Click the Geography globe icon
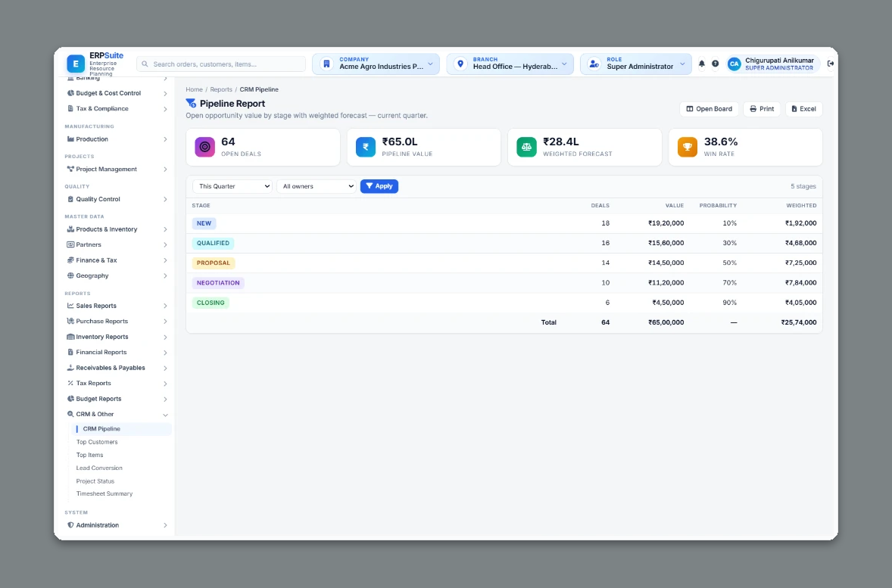892x588 pixels. point(70,275)
